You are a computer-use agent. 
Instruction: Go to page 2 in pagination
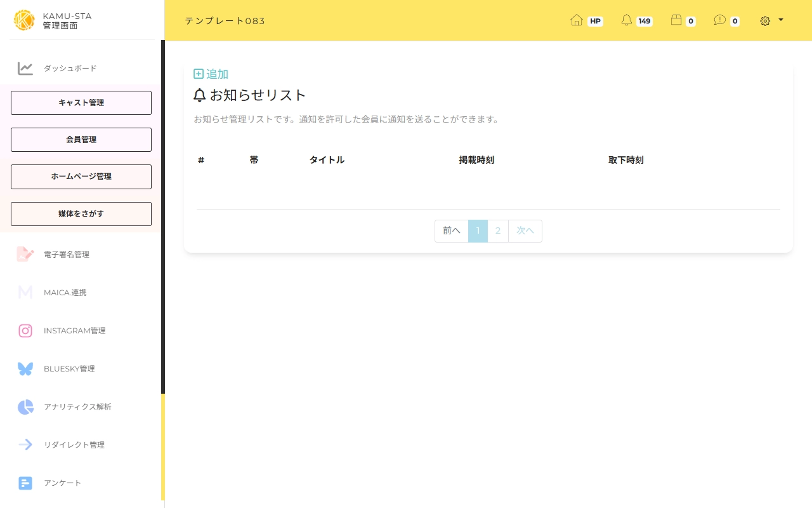click(498, 231)
